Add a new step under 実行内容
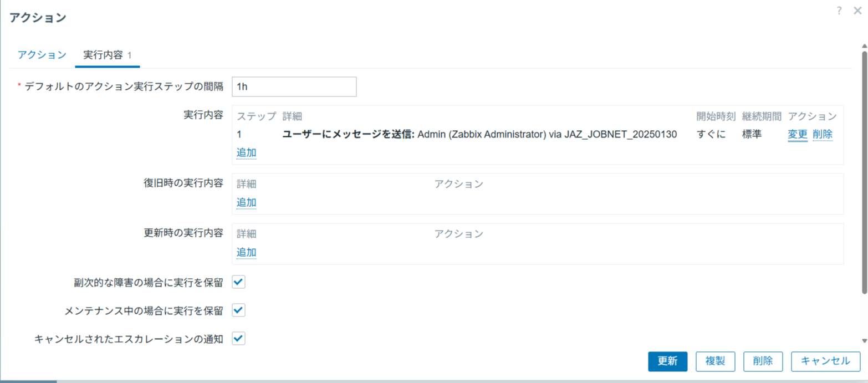Viewport: 868px width, 383px height. [246, 152]
